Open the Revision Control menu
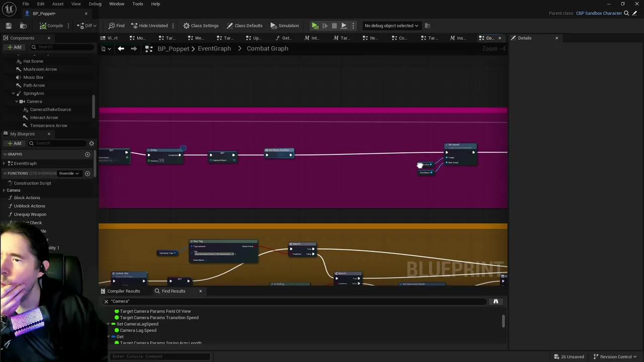The width and height of the screenshot is (644, 362). click(x=615, y=357)
